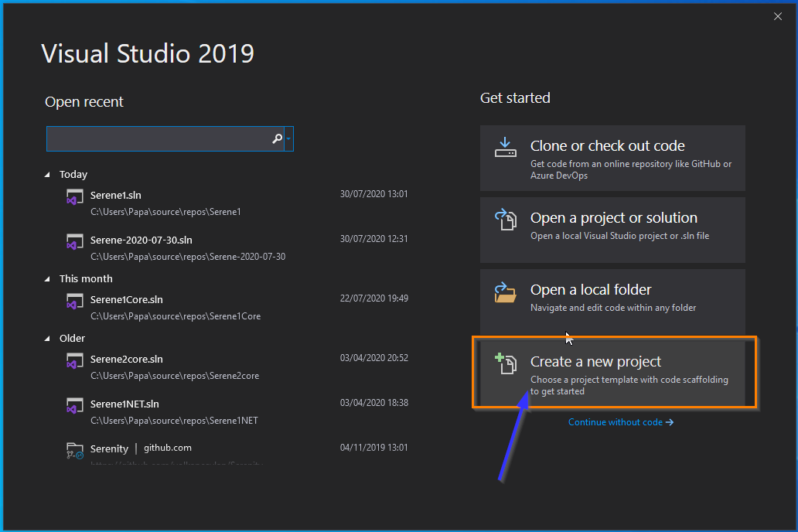The image size is (798, 532).
Task: Click the search magnifier icon
Action: (x=277, y=138)
